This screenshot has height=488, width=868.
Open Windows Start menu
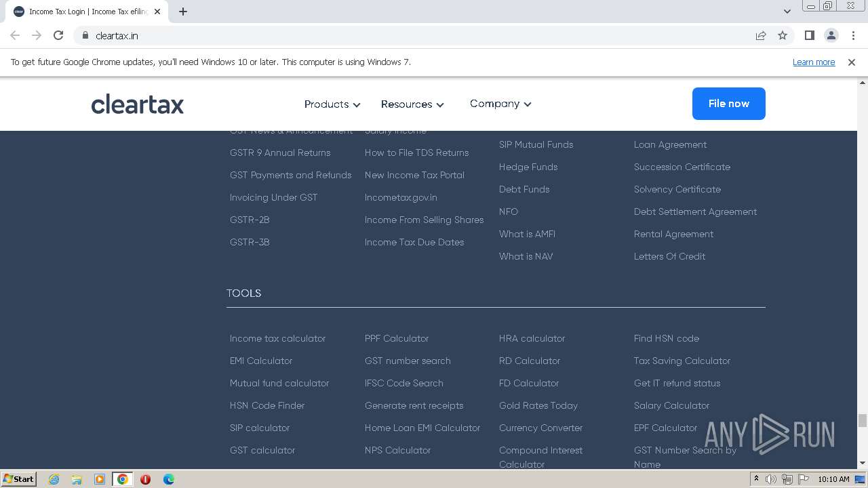pyautogui.click(x=18, y=479)
